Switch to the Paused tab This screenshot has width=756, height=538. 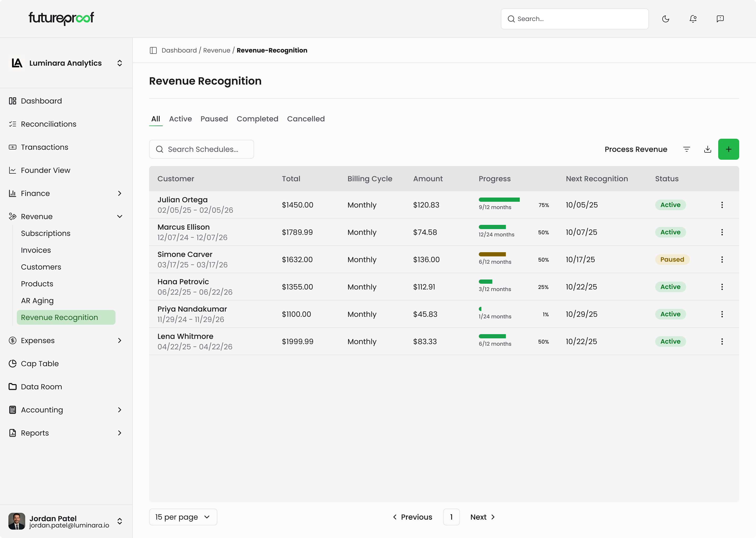tap(214, 119)
